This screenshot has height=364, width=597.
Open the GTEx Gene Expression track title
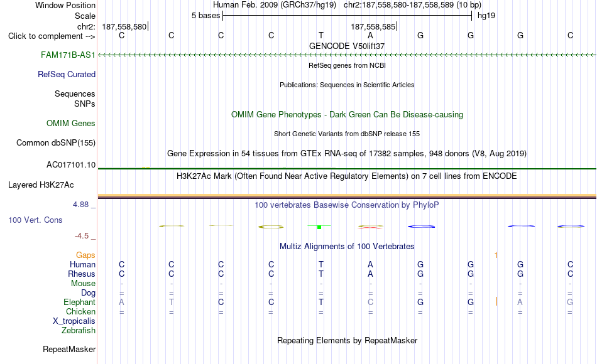pyautogui.click(x=347, y=153)
